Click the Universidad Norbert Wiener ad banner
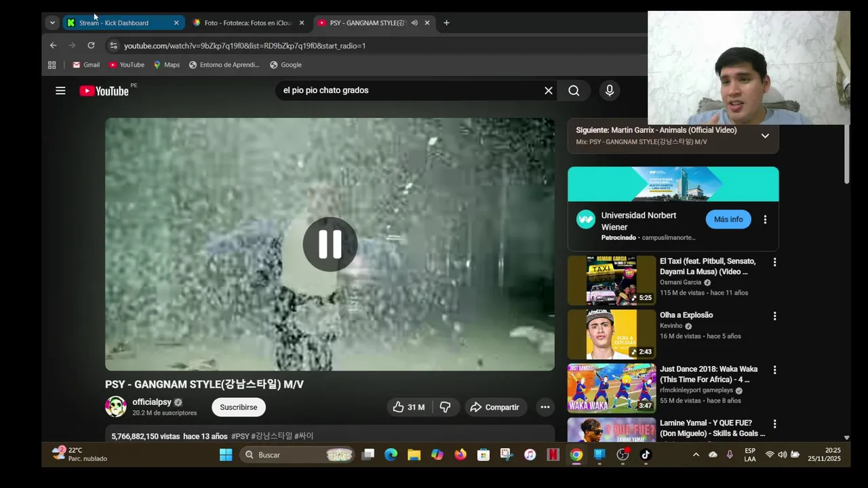868x488 pixels. tap(673, 184)
